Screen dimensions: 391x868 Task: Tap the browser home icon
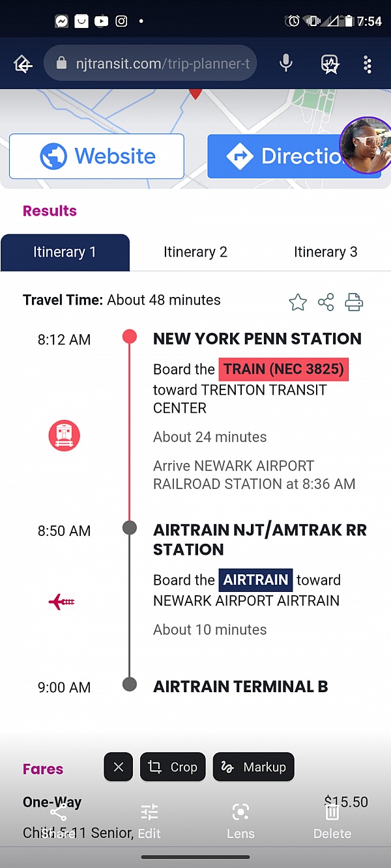coord(23,64)
